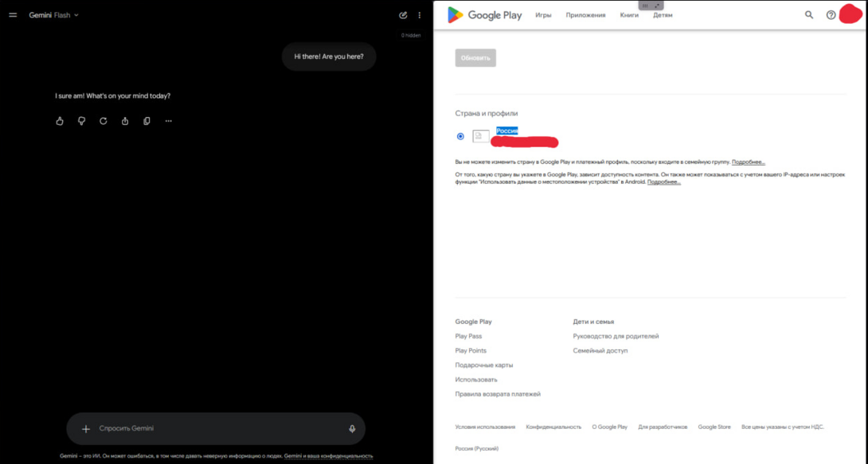Open Конфиденциальность footer link
Screen dimensions: 868x464
tap(553, 427)
